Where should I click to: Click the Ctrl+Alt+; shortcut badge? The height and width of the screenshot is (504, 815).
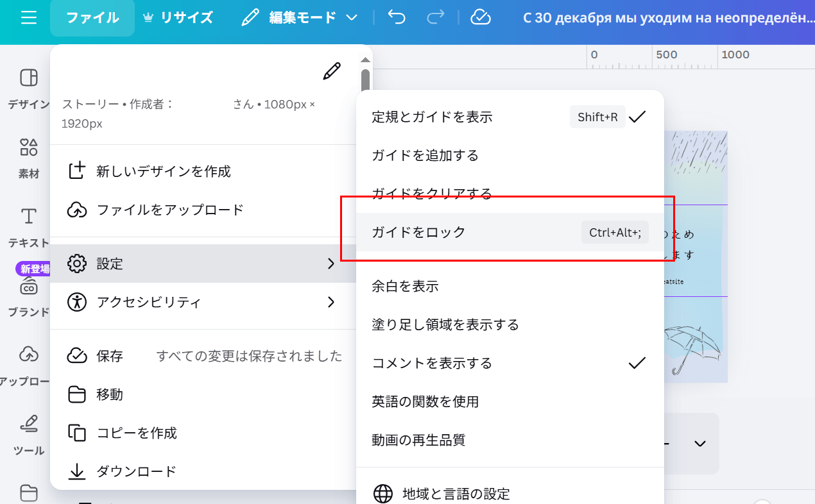pyautogui.click(x=615, y=232)
